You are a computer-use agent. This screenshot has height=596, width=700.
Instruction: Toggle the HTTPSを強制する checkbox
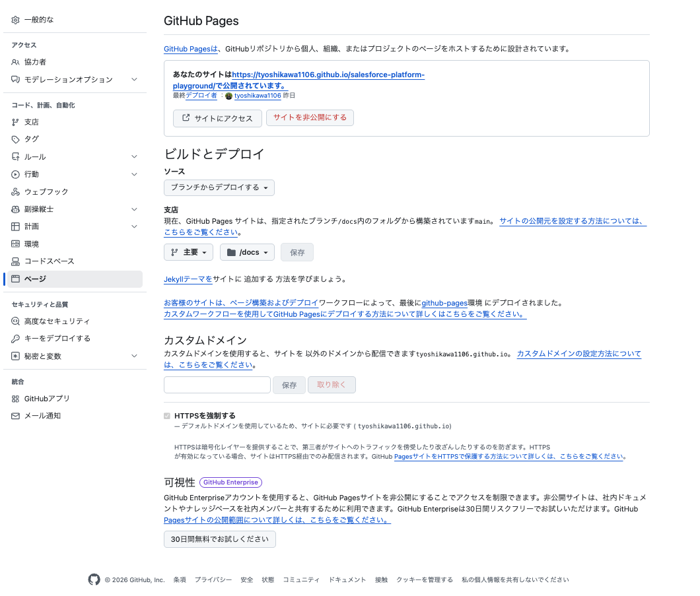point(167,416)
